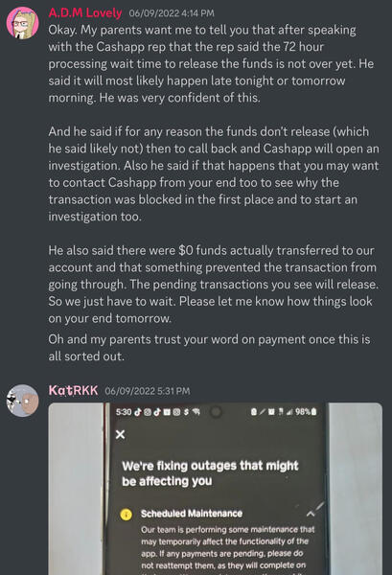Image resolution: width=392 pixels, height=575 pixels.
Task: Click the 06/09/2022 4:14 PM timestamp
Action: pos(172,13)
